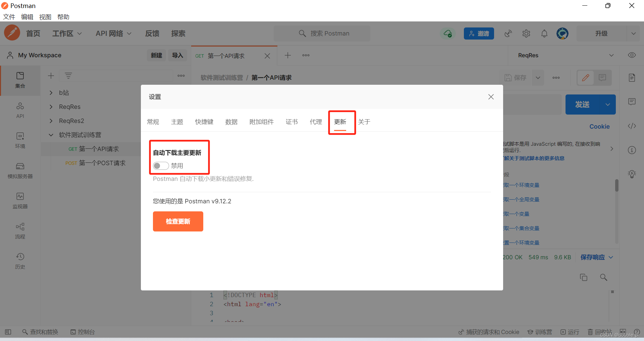644x341 pixels.
Task: Click the user avatar icon
Action: [562, 33]
